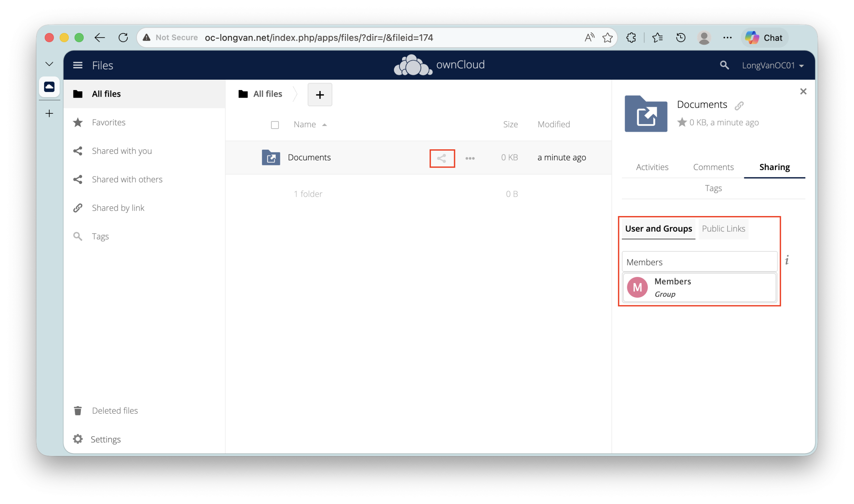Image resolution: width=854 pixels, height=504 pixels.
Task: Open the three-dots menu for Documents
Action: pos(470,158)
